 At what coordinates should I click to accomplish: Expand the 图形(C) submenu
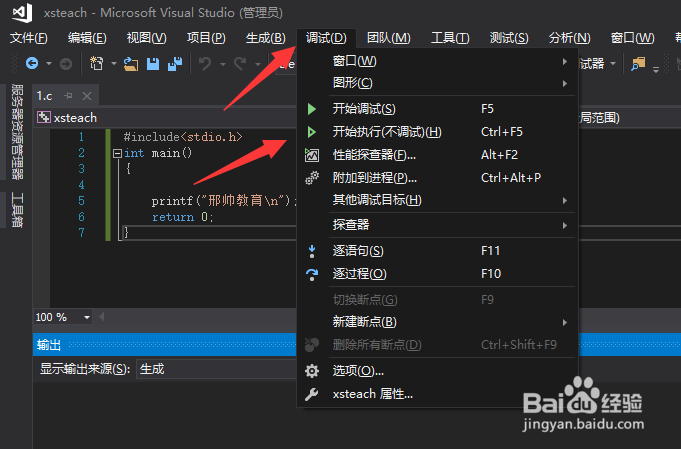565,83
